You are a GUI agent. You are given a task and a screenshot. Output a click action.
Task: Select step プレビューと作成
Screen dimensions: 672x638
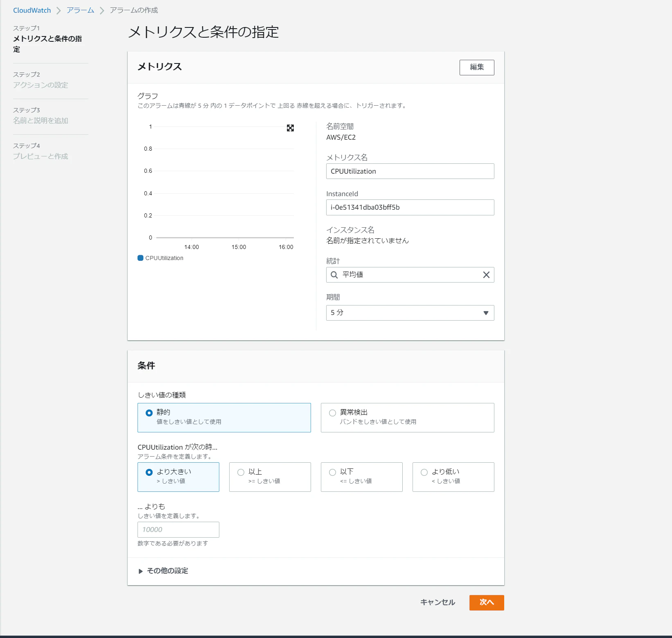(41, 156)
